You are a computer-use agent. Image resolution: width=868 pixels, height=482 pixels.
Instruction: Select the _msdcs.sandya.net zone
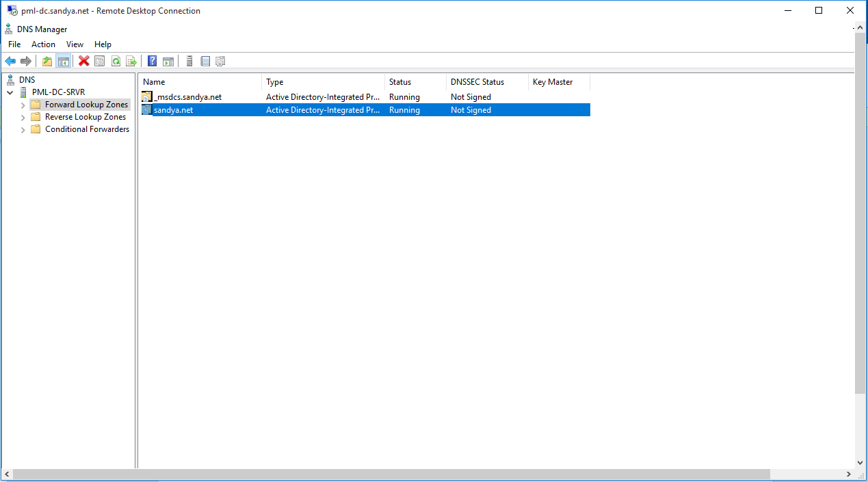(x=187, y=97)
